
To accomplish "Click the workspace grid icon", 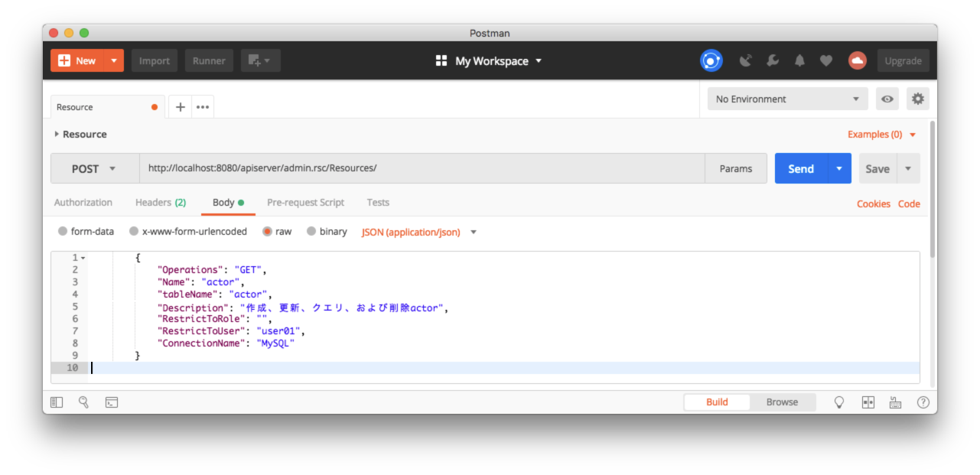I will (441, 60).
